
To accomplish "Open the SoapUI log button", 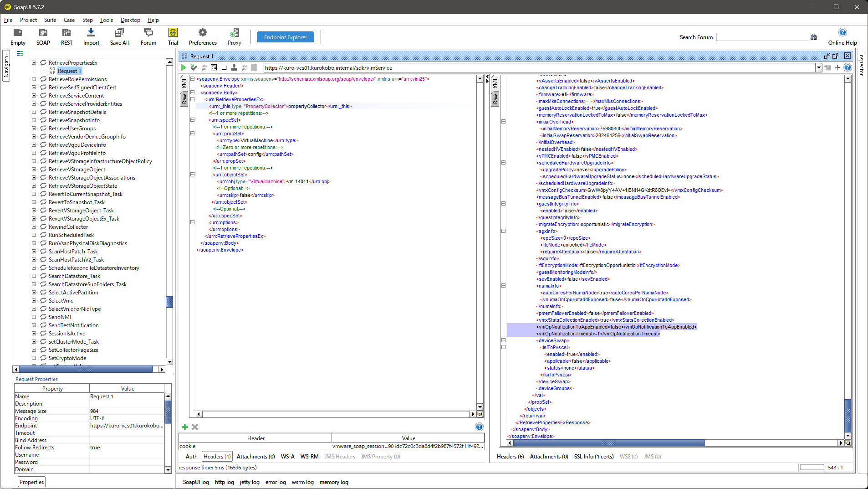I will pyautogui.click(x=196, y=482).
